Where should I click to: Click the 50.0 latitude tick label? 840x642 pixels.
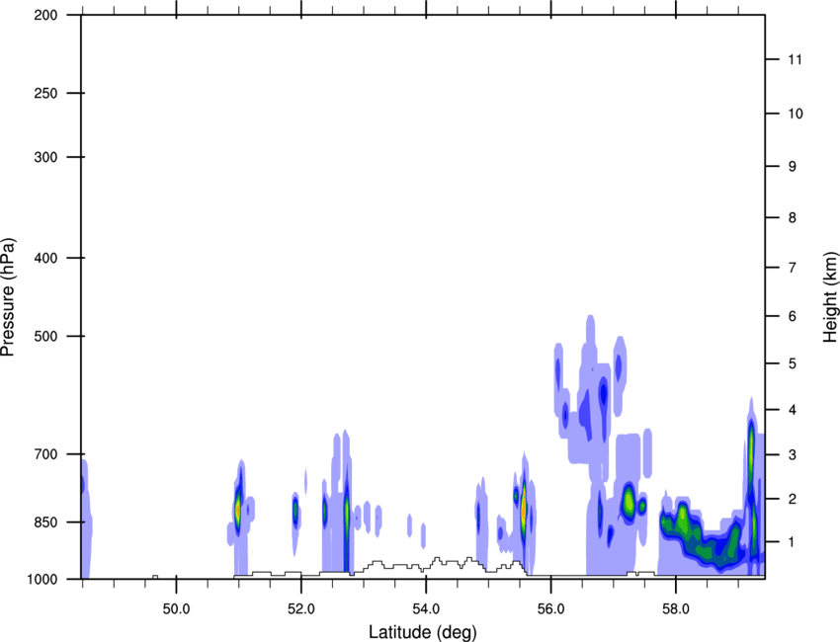(176, 609)
